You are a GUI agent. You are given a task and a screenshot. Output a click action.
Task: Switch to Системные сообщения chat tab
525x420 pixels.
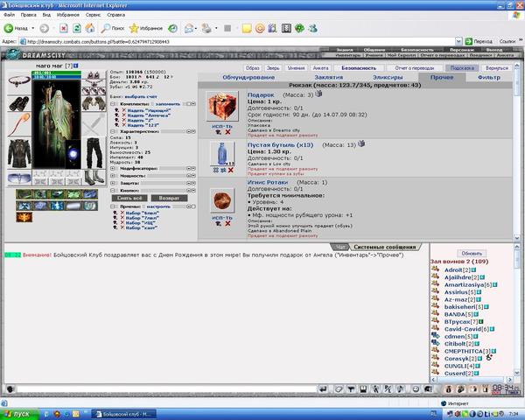(385, 247)
